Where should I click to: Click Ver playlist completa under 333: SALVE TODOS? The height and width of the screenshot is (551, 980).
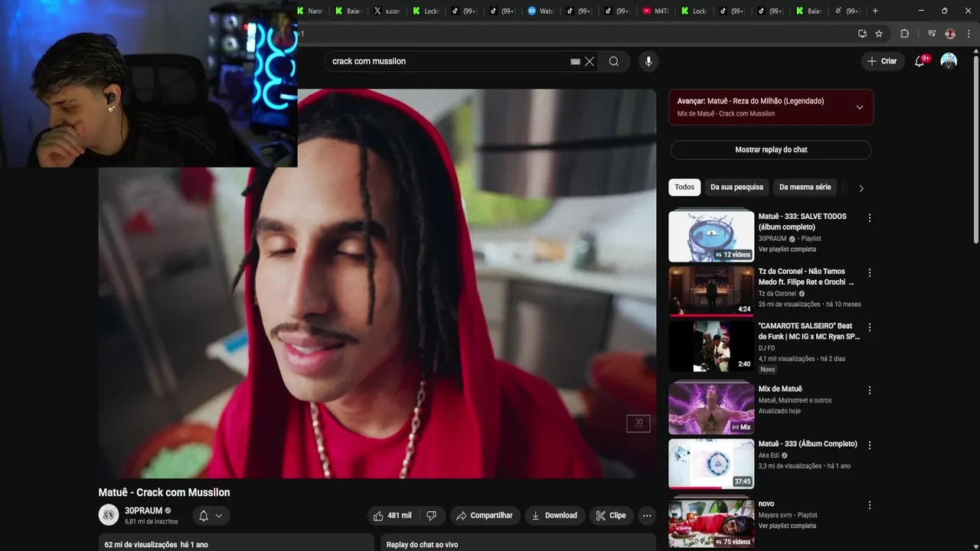click(x=787, y=249)
